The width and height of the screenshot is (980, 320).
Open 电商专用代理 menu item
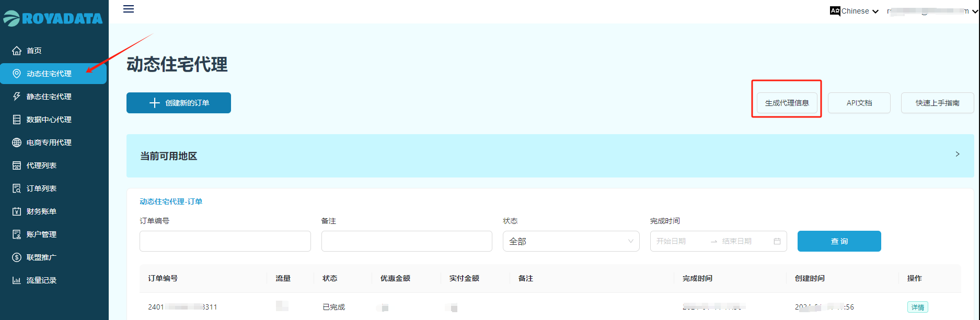[54, 143]
